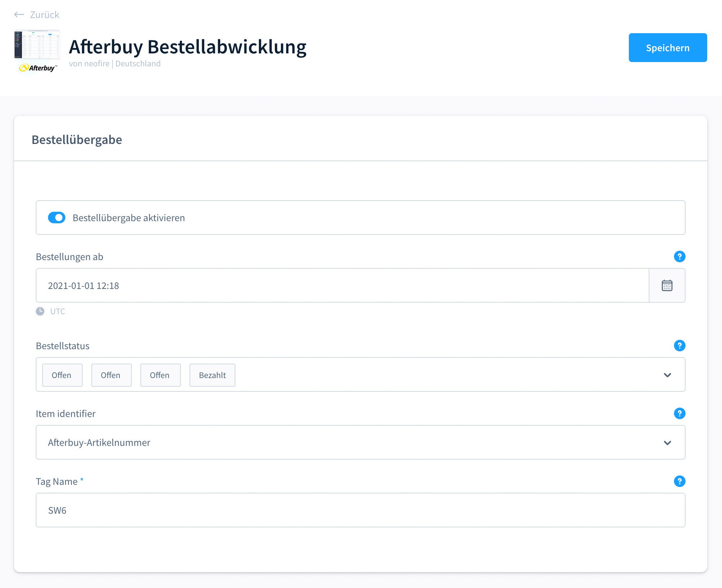Click 'von neofire' vendor text

[x=89, y=63]
